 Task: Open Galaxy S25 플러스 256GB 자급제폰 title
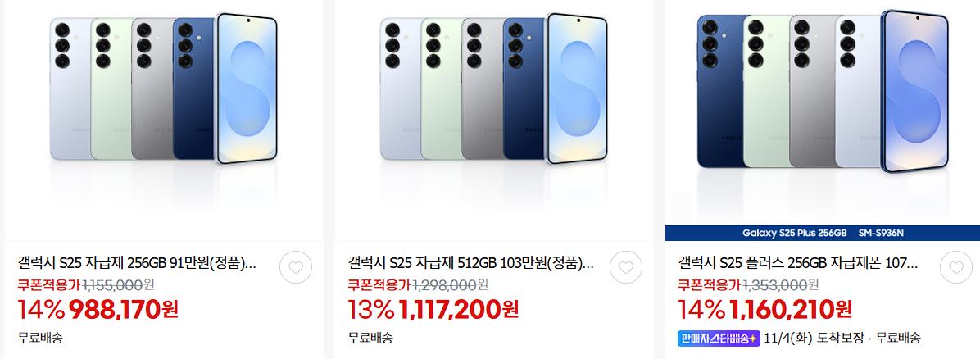[x=798, y=262]
